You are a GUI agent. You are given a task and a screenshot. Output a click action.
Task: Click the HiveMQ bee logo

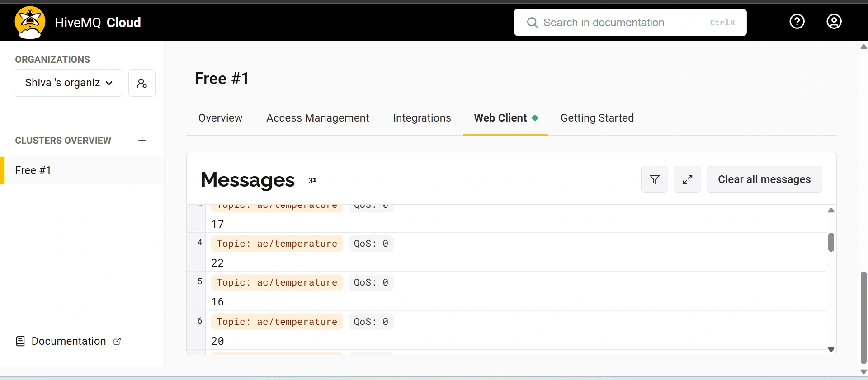(x=30, y=22)
